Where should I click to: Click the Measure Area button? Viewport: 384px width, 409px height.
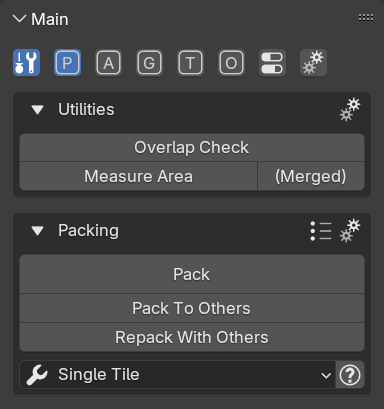click(138, 176)
